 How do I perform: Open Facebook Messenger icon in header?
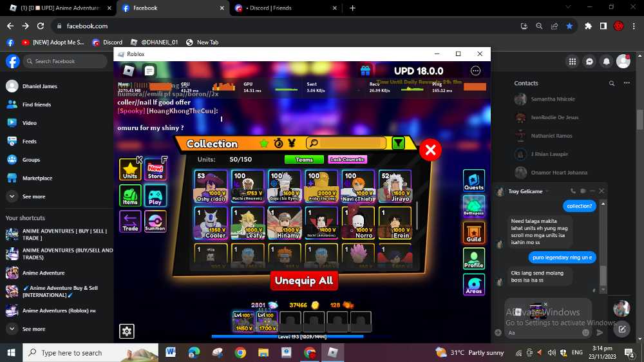tap(589, 61)
